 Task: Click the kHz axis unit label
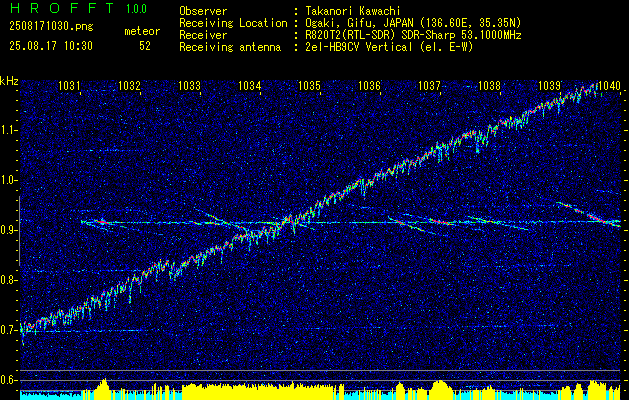point(9,81)
